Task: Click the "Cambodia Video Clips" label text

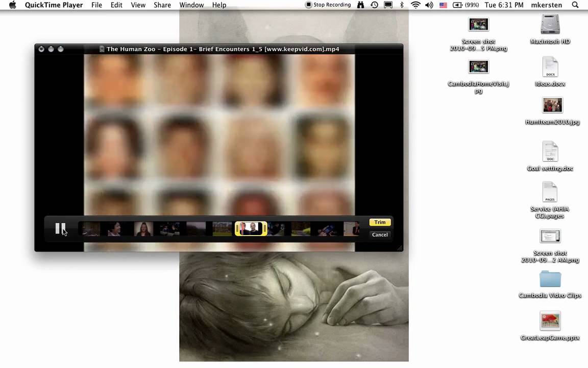Action: [x=550, y=295]
